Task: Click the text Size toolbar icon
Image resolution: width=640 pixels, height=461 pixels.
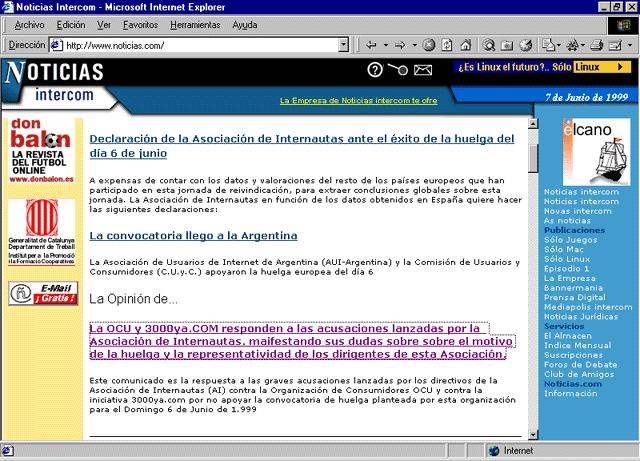Action: click(x=572, y=45)
